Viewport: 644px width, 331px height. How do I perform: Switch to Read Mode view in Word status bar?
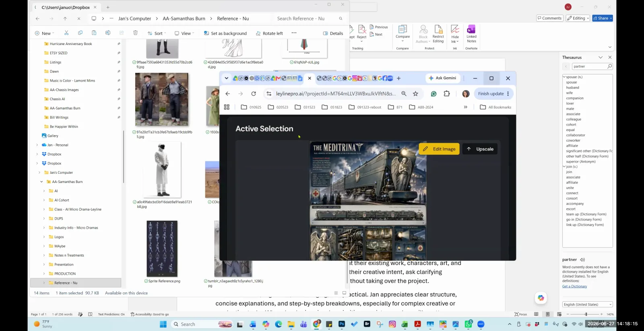click(536, 314)
